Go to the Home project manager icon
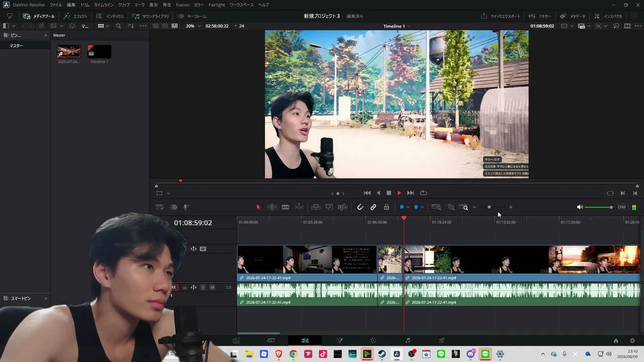Image resolution: width=644 pixels, height=362 pixels. 616,341
